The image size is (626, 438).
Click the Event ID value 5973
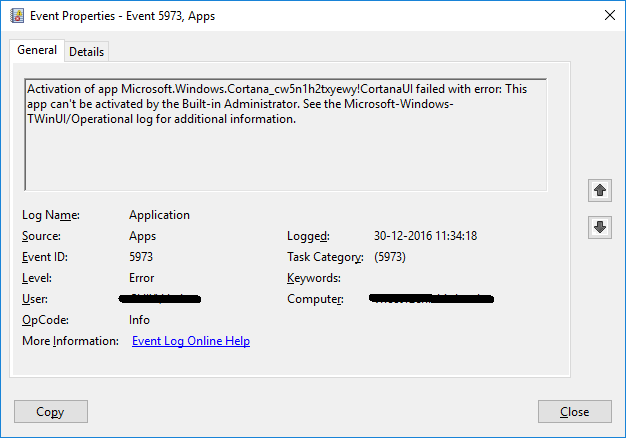(x=141, y=257)
